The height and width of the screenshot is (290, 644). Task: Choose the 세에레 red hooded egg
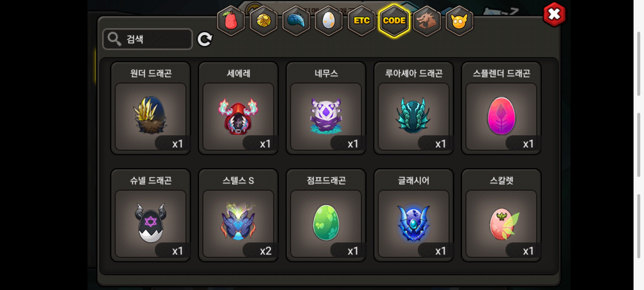click(238, 108)
